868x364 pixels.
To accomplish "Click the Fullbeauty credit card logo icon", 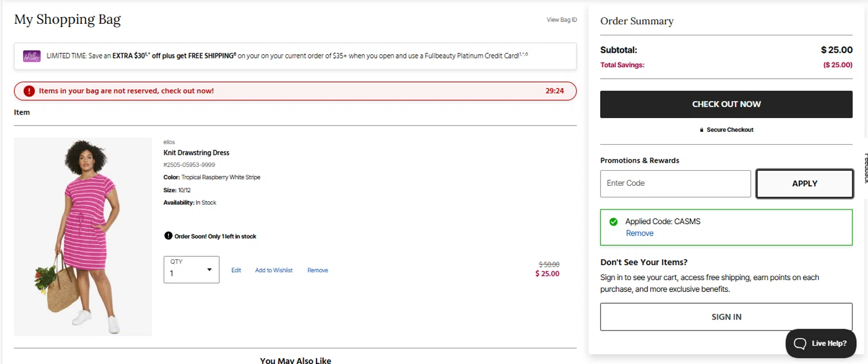I will [x=31, y=56].
